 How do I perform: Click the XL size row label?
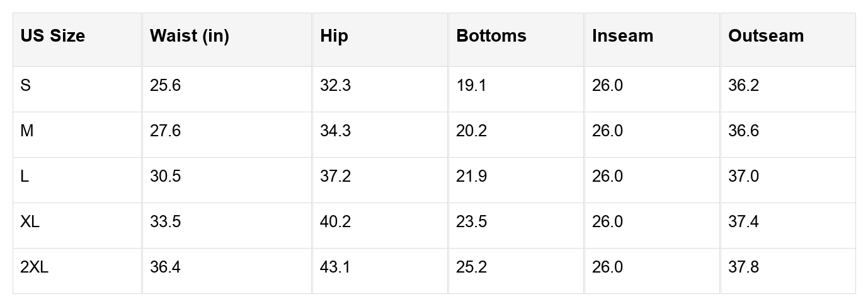[x=30, y=221]
